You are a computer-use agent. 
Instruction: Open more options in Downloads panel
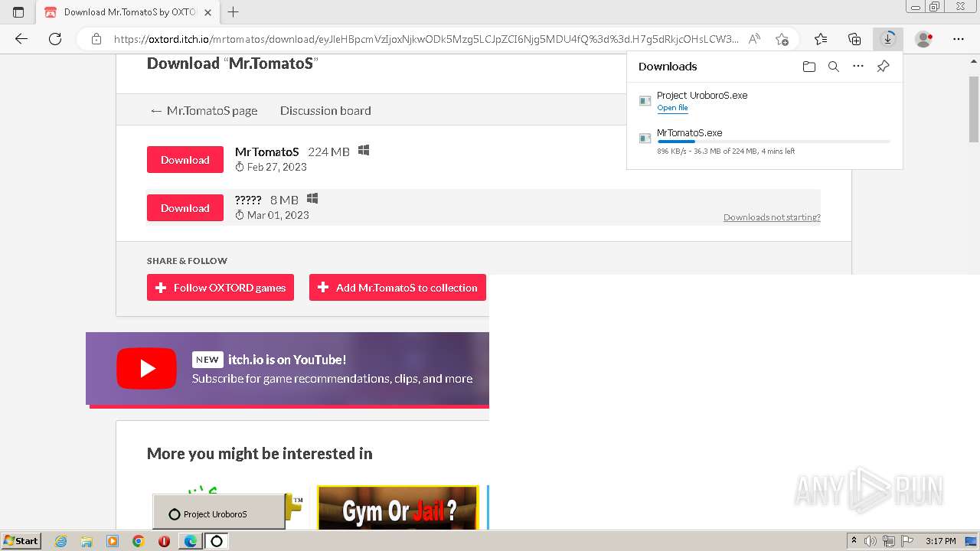click(858, 67)
